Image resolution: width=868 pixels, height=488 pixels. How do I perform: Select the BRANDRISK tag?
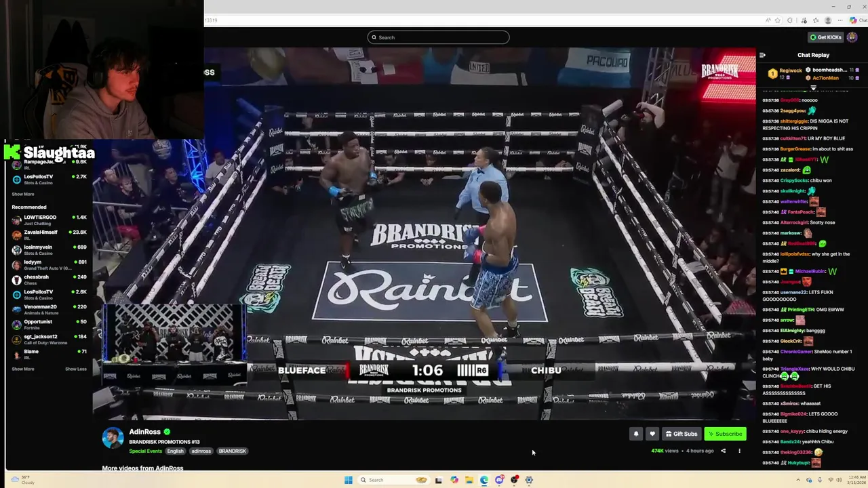pyautogui.click(x=233, y=451)
